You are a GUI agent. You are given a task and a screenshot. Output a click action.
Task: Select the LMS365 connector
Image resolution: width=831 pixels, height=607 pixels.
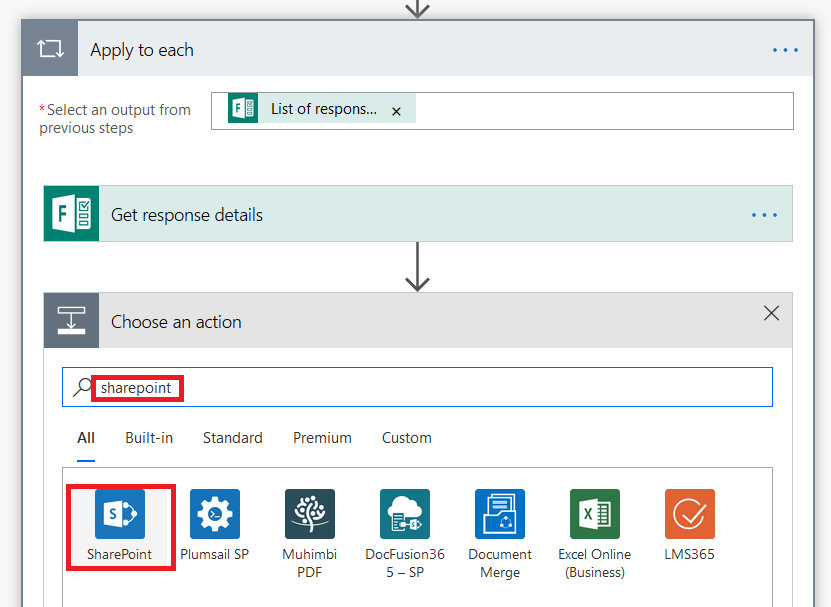pos(689,514)
